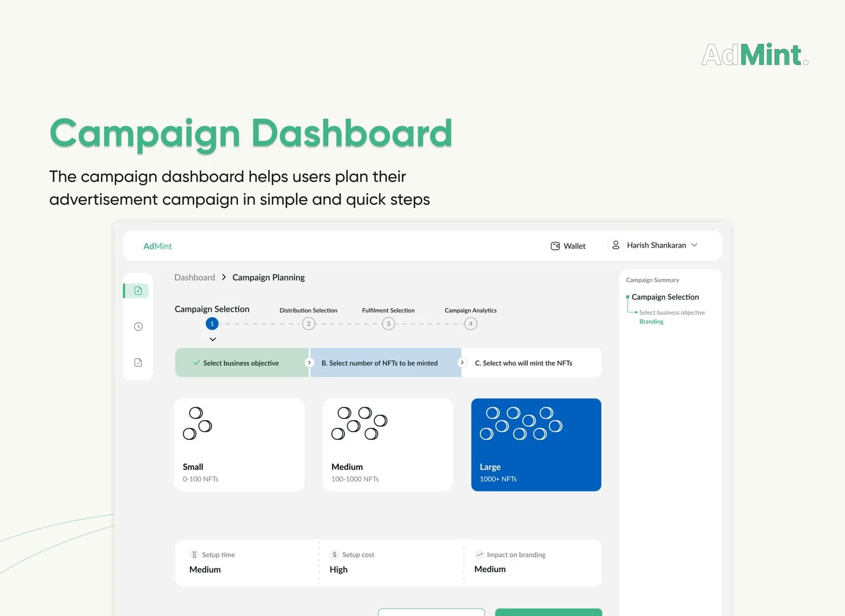This screenshot has width=845, height=616.
Task: Open the Select business objective tab
Action: pyautogui.click(x=241, y=363)
